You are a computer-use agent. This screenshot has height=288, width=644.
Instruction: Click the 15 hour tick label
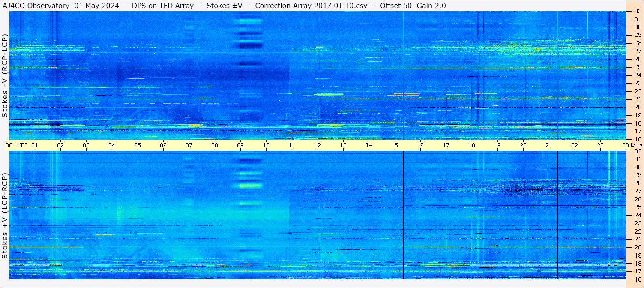point(395,145)
